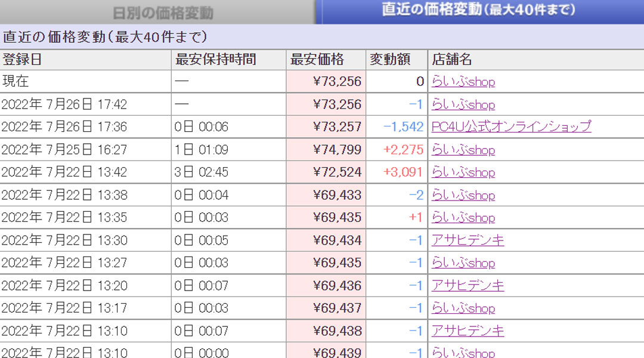Click the price ¥69,433
Viewport: 644px width, 358px height.
click(337, 195)
